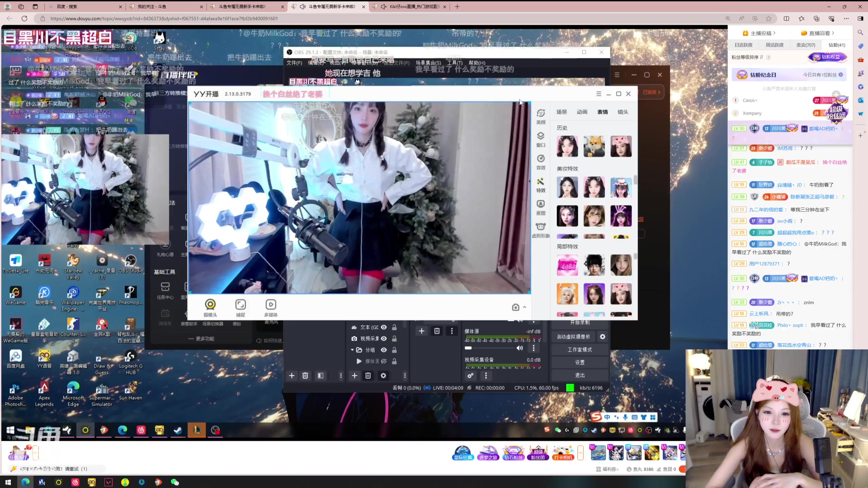Add a new scene in OBS scenes panel
Image resolution: width=868 pixels, height=488 pixels.
click(x=292, y=375)
